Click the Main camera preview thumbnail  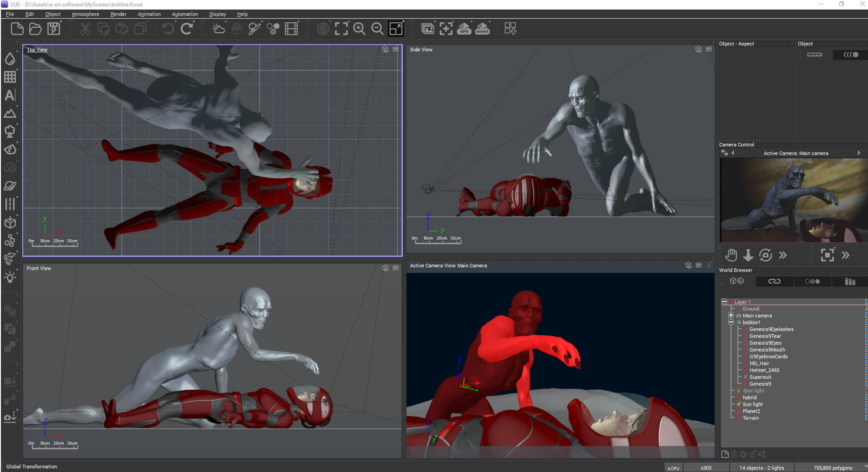[x=793, y=200]
